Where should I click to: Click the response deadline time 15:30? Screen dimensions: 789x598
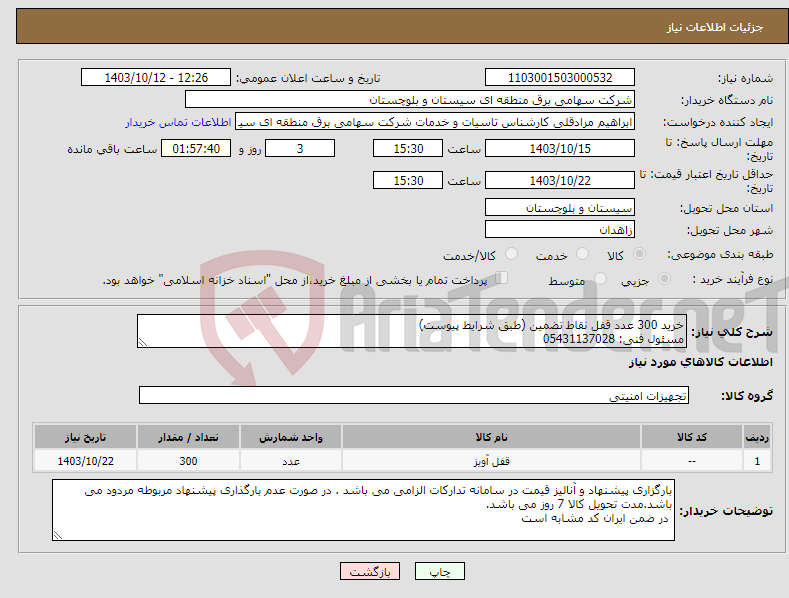[408, 148]
